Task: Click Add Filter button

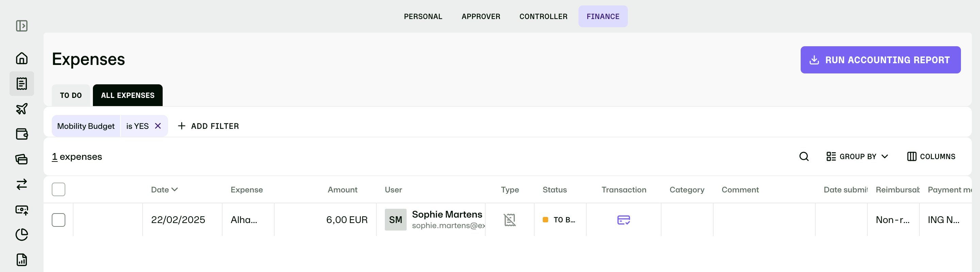Action: pyautogui.click(x=209, y=126)
